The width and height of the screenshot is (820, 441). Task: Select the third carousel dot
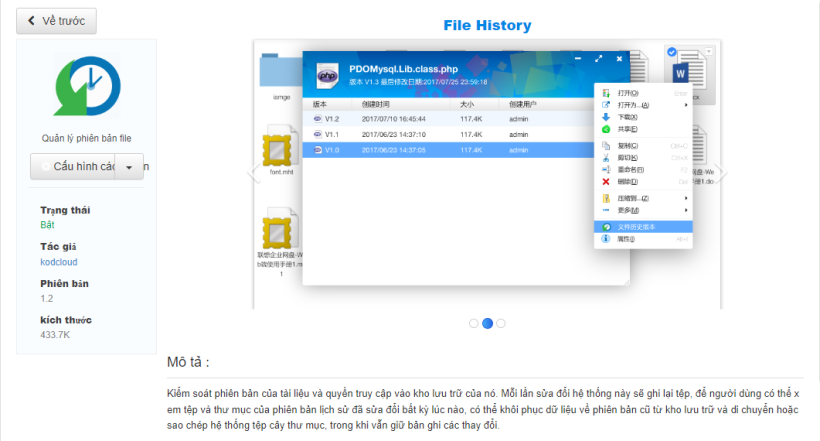point(501,323)
